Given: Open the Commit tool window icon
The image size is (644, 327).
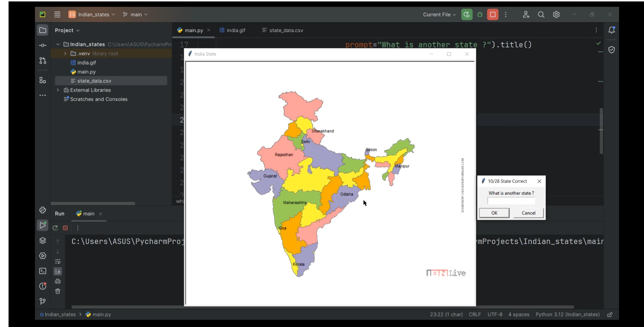Looking at the screenshot, I should [43, 46].
